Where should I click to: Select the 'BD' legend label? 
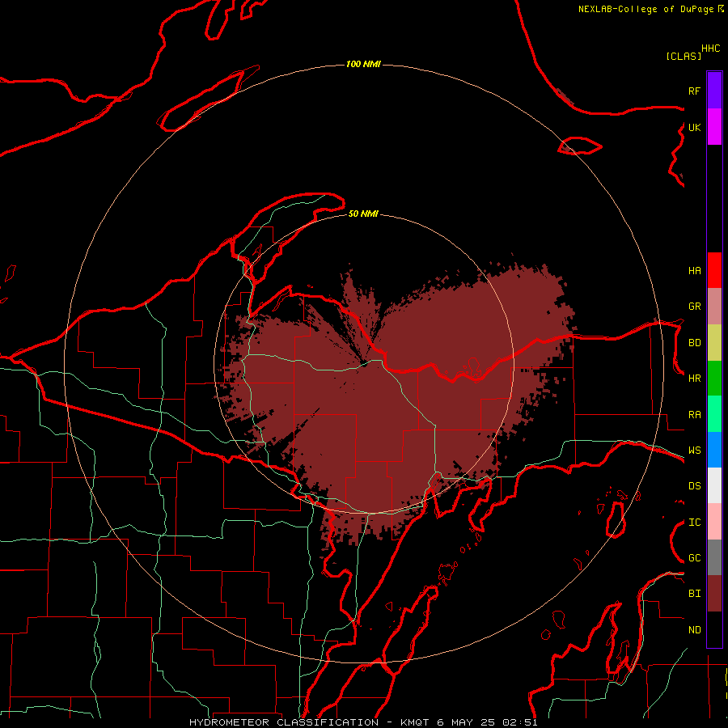pyautogui.click(x=694, y=343)
